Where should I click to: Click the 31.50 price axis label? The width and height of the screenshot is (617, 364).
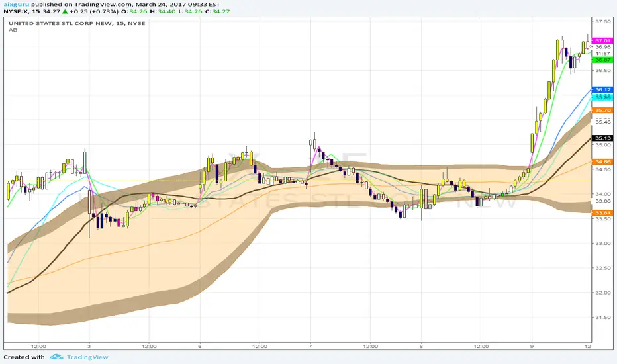(603, 317)
